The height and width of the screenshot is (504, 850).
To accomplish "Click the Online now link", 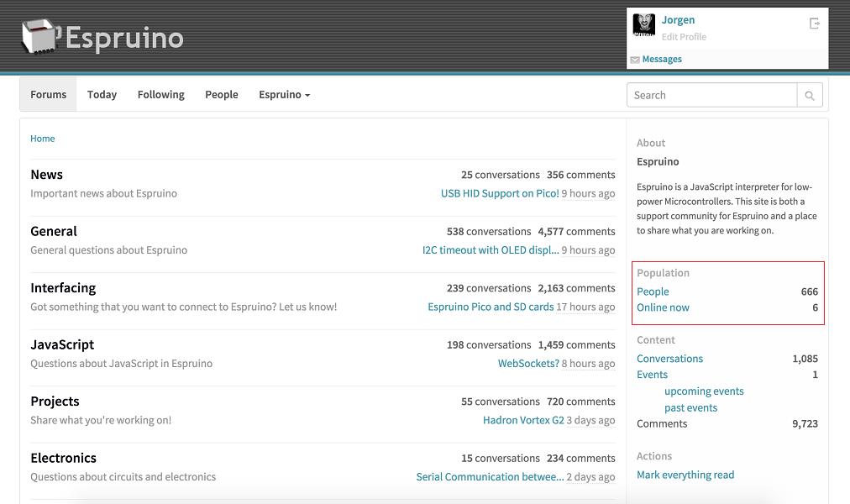I will click(x=663, y=307).
